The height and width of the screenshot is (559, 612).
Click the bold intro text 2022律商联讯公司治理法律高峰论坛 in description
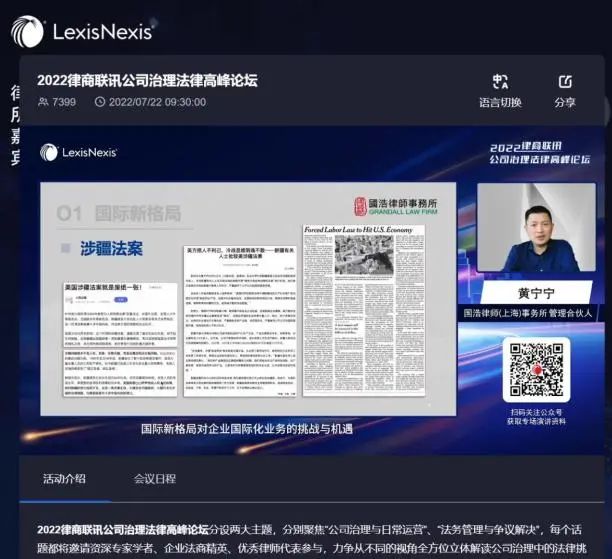click(123, 530)
